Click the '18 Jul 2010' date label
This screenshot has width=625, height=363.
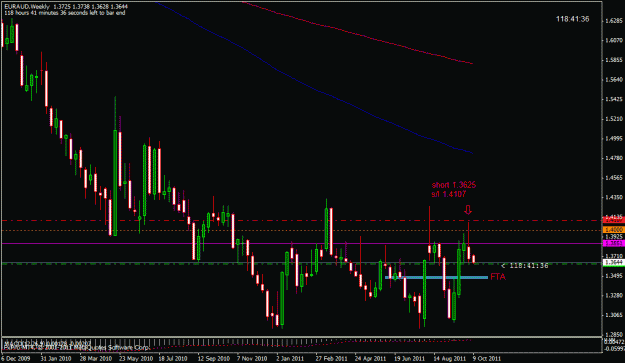click(173, 358)
